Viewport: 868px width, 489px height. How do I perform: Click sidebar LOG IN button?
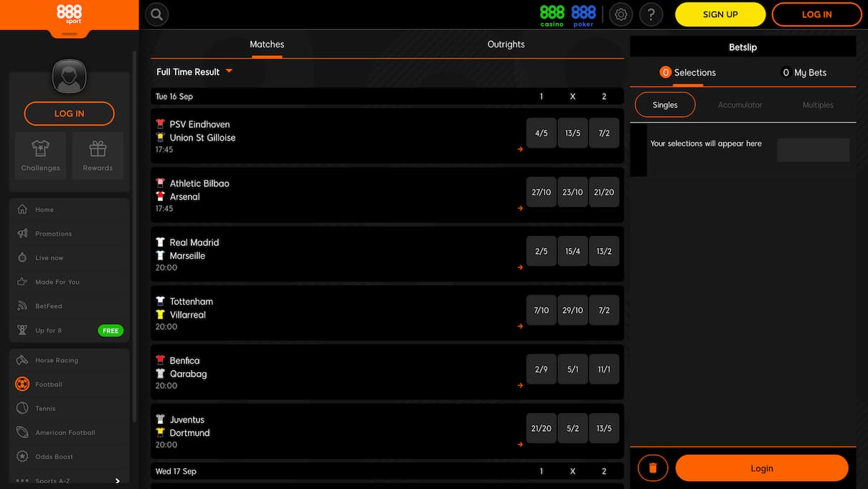tap(70, 113)
